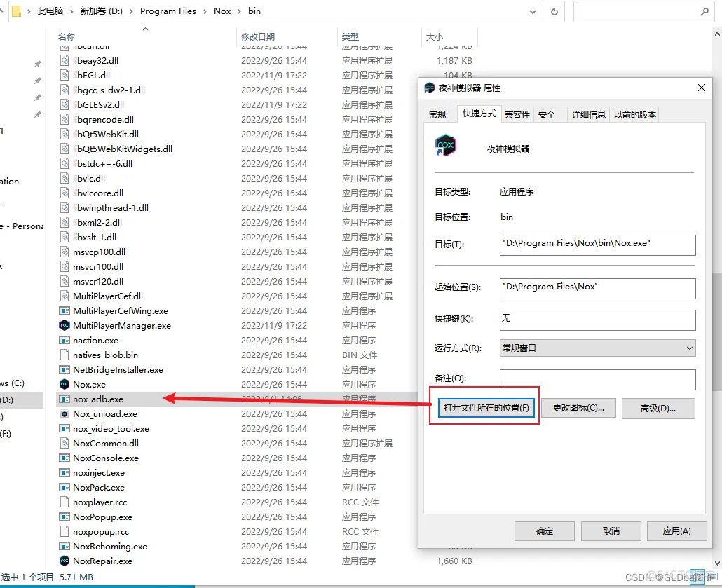Expand the address bar history dropdown
This screenshot has height=588, width=722.
[532, 12]
